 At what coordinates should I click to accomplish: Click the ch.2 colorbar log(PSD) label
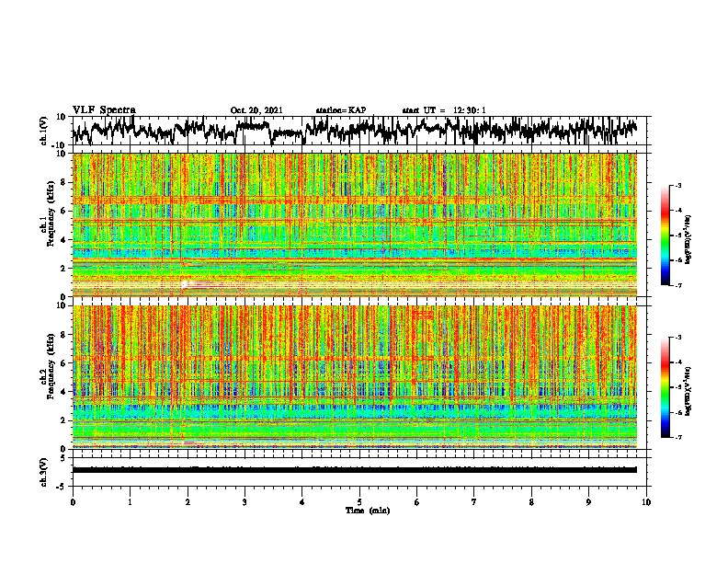pos(688,391)
